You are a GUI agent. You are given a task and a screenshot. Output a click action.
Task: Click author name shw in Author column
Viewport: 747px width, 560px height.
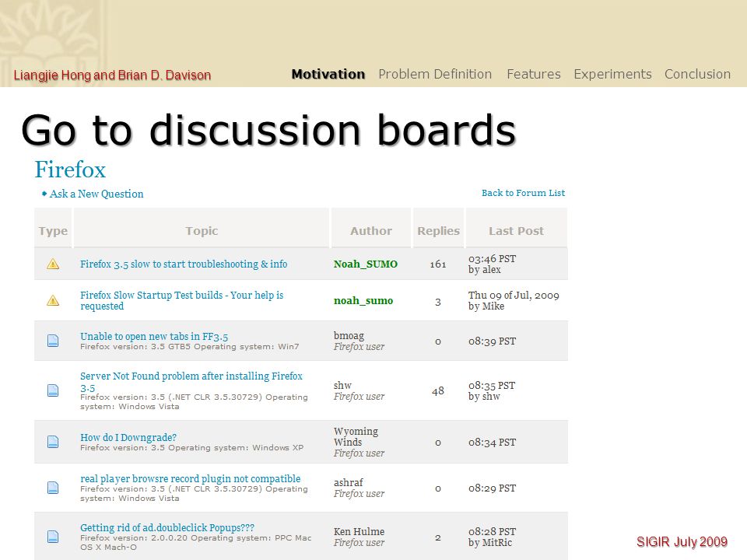pos(342,385)
